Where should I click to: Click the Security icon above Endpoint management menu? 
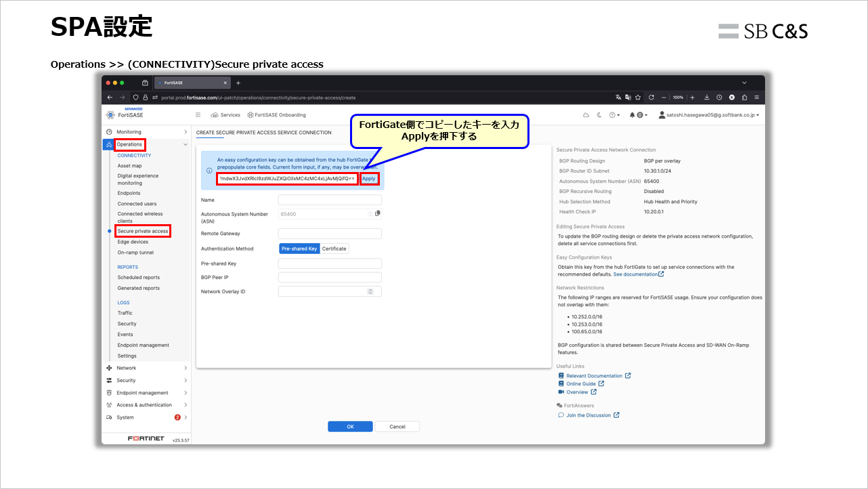click(x=109, y=381)
